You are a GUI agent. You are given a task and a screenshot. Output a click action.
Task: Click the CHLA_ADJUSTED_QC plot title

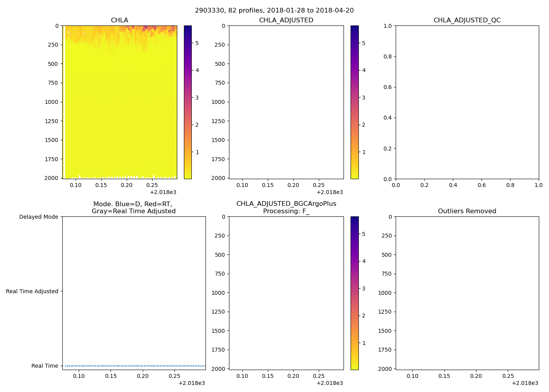pyautogui.click(x=467, y=20)
